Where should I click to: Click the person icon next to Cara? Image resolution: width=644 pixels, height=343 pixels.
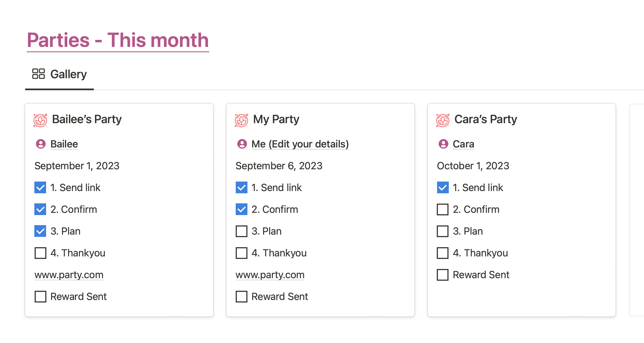click(x=443, y=144)
